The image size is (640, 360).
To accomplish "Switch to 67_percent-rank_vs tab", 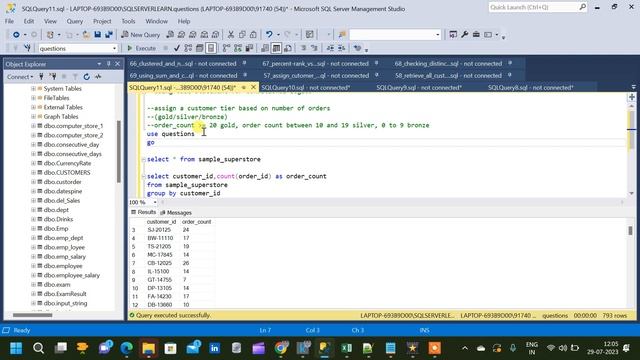I will pyautogui.click(x=316, y=64).
